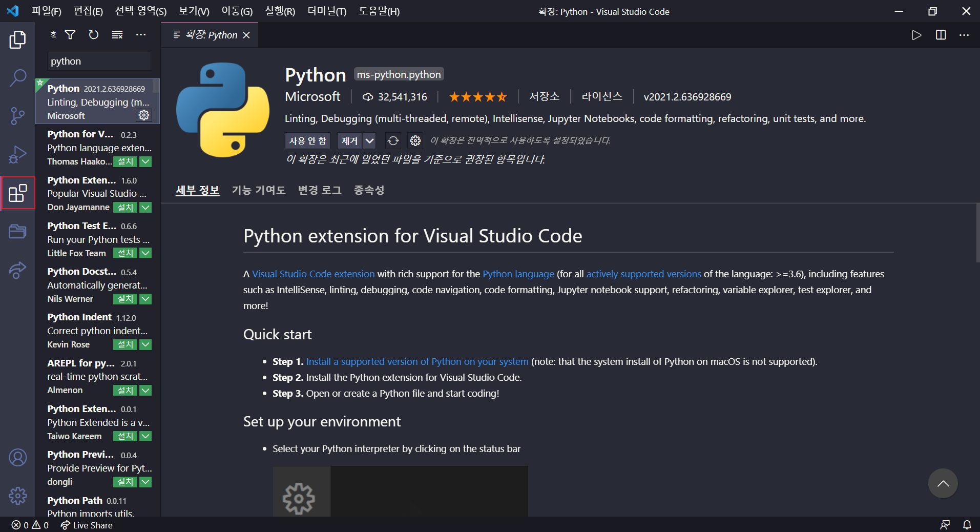The width and height of the screenshot is (980, 532).
Task: Start Live Share from status bar
Action: [x=86, y=525]
